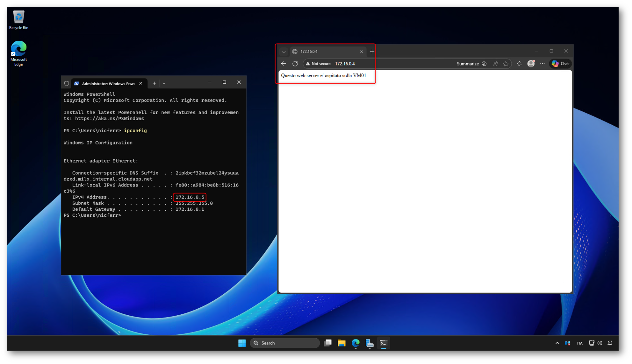Open the PowerShell new-tab dropdown arrow
The image size is (632, 364).
tap(164, 83)
